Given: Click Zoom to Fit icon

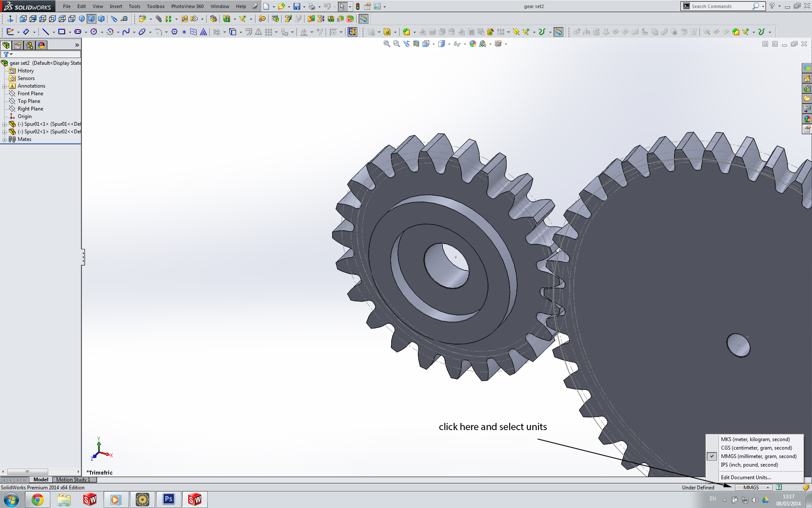Looking at the screenshot, I should point(387,44).
